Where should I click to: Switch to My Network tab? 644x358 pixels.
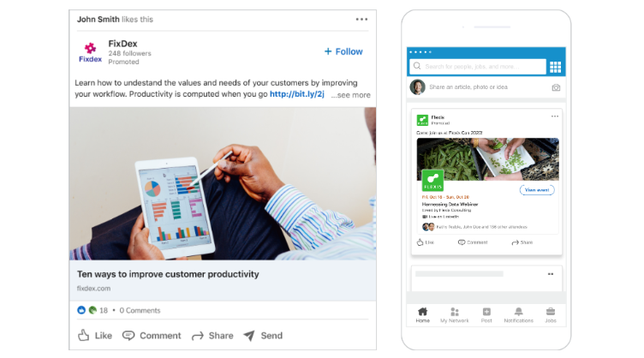click(x=455, y=314)
